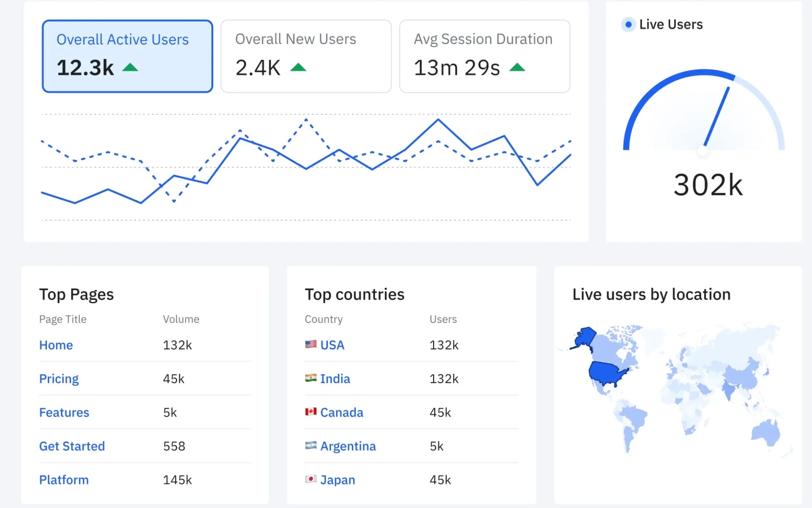Switch to the Overall New Users card

[x=305, y=55]
